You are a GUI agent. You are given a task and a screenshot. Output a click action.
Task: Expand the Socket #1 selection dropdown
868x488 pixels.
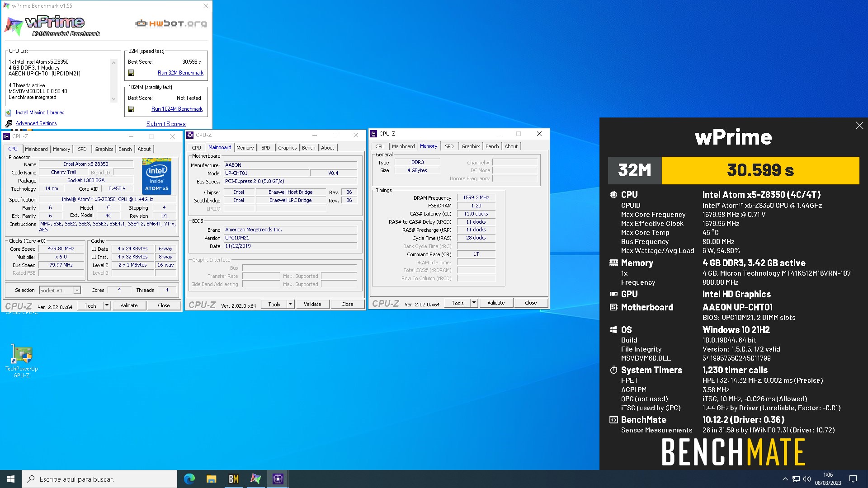click(x=77, y=291)
